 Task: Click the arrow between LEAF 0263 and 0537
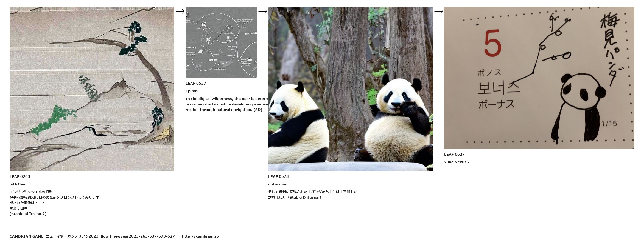[180, 11]
